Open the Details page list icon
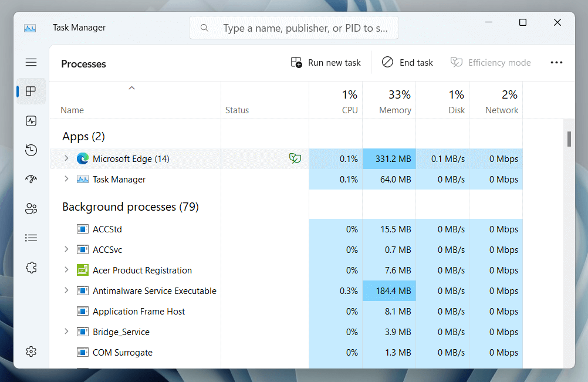The image size is (588, 382). coord(31,238)
